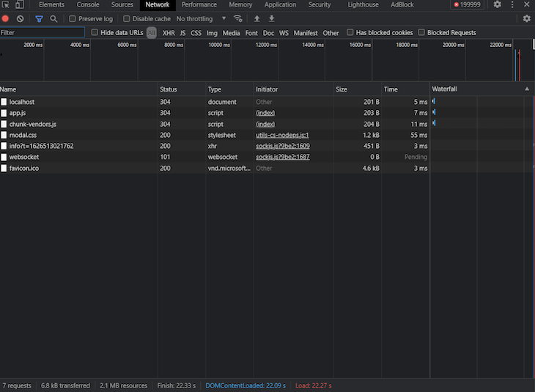Filter requests by CSS
535x392 pixels.
196,33
